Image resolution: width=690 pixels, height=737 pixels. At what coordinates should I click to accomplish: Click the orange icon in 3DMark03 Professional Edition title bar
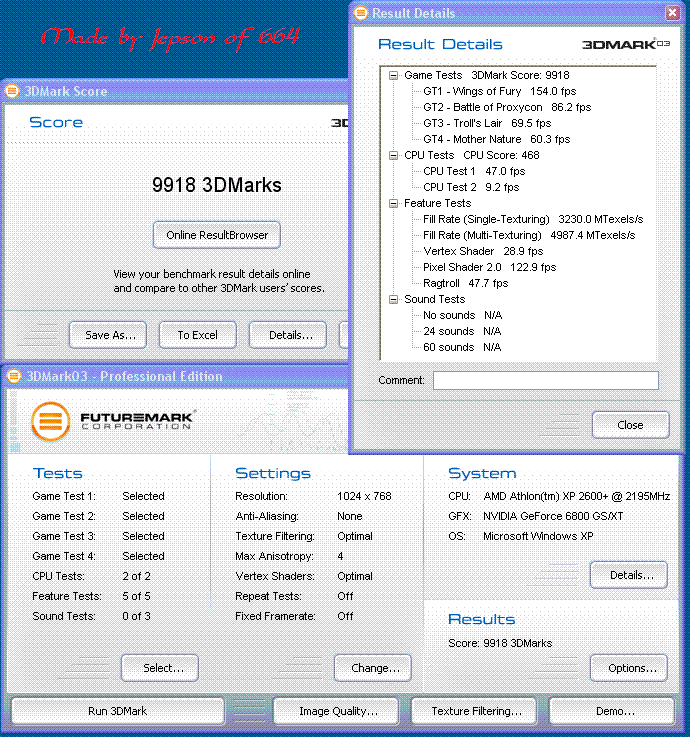pos(14,376)
